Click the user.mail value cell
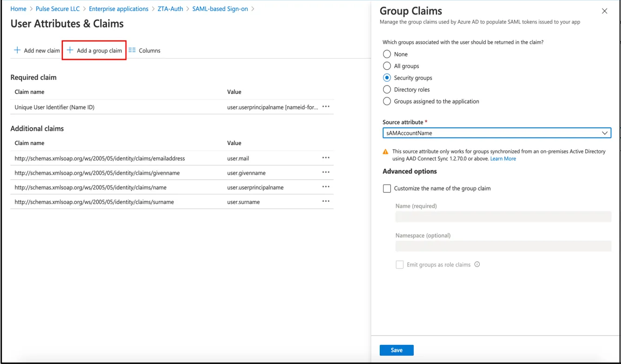Image resolution: width=621 pixels, height=364 pixels. (x=238, y=159)
